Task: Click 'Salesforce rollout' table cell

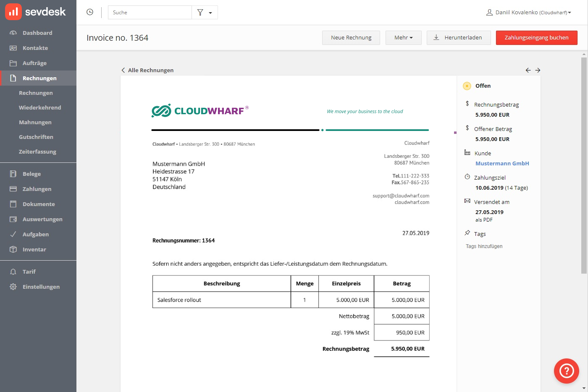Action: (x=222, y=300)
